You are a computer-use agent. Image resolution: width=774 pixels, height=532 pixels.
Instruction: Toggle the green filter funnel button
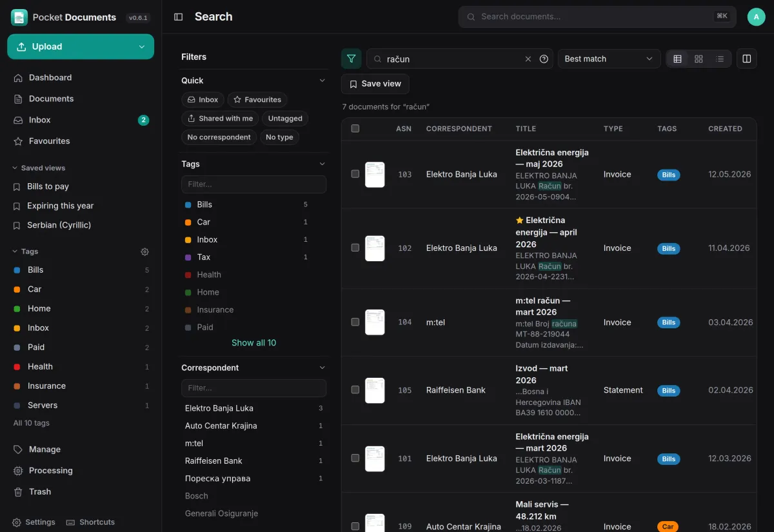[x=351, y=59]
